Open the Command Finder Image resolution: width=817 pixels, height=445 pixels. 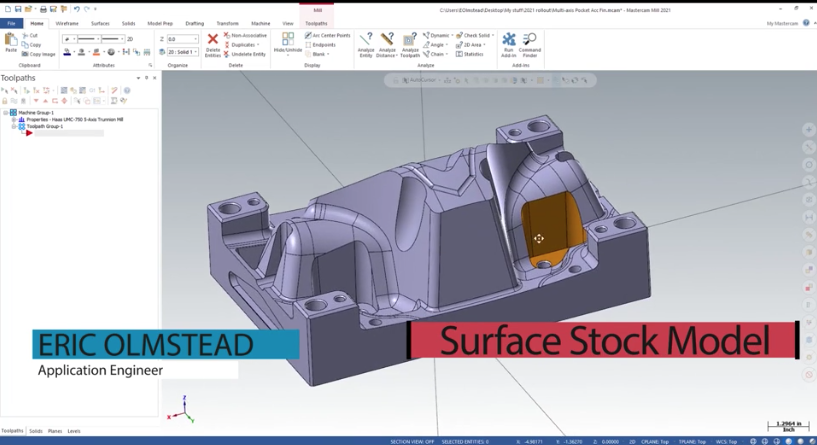(529, 45)
